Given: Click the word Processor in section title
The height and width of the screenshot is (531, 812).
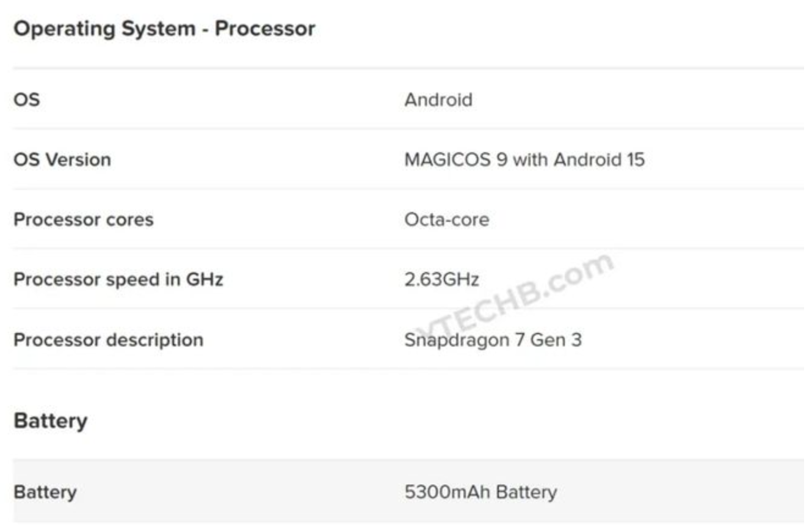Looking at the screenshot, I should tap(265, 29).
